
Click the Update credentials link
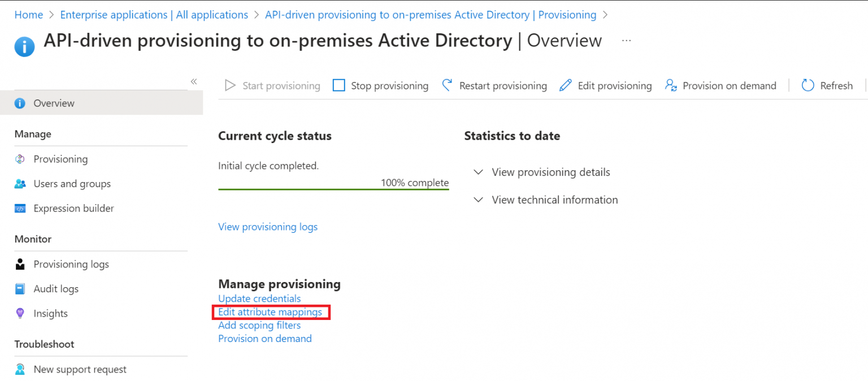(259, 298)
